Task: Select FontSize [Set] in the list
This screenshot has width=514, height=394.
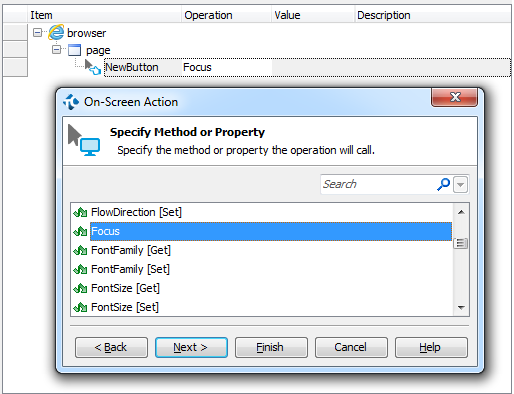Action: click(125, 307)
